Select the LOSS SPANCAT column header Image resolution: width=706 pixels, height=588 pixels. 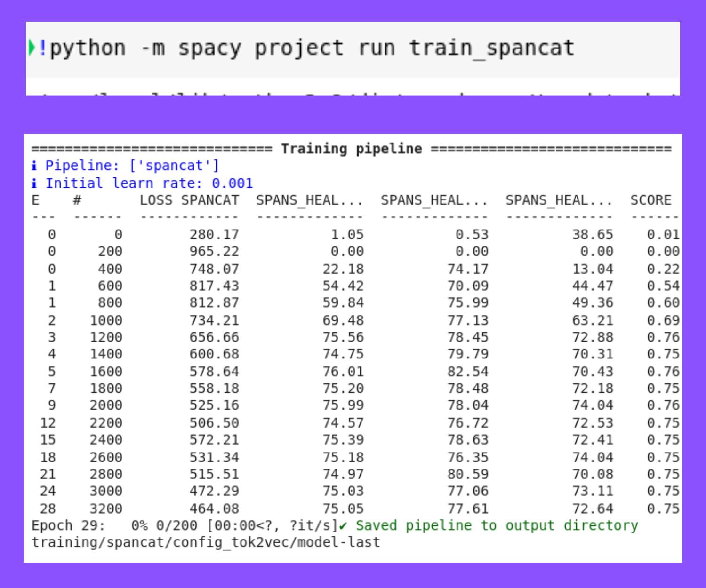[x=189, y=199]
